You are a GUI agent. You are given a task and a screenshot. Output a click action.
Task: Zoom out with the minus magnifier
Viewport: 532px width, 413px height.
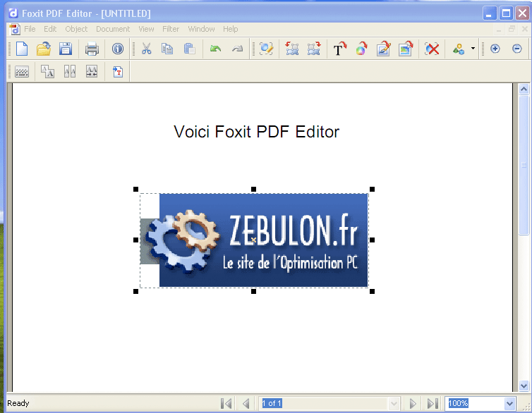coord(516,49)
